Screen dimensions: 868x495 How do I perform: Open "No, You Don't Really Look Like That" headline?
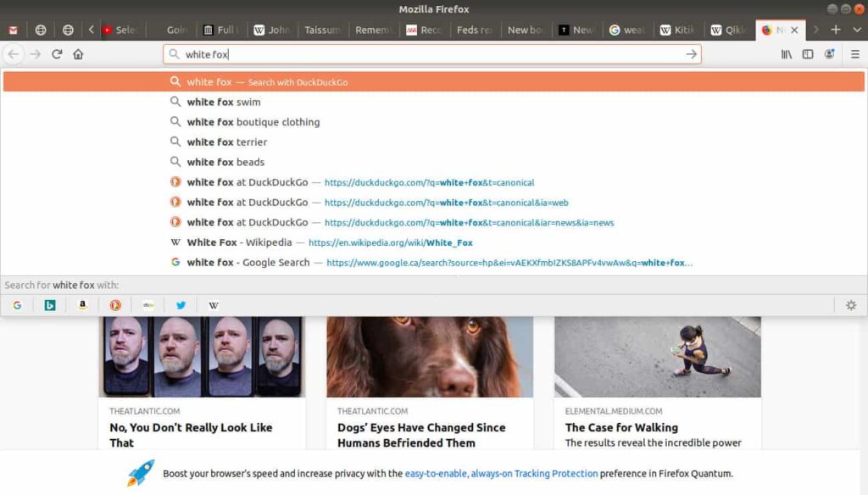pos(191,435)
